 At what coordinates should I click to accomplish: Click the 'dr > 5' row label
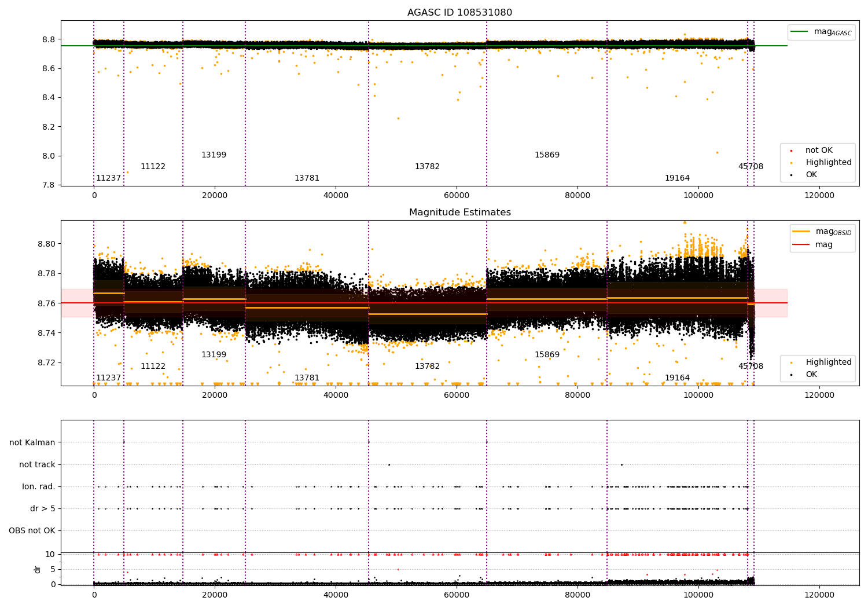pyautogui.click(x=43, y=509)
